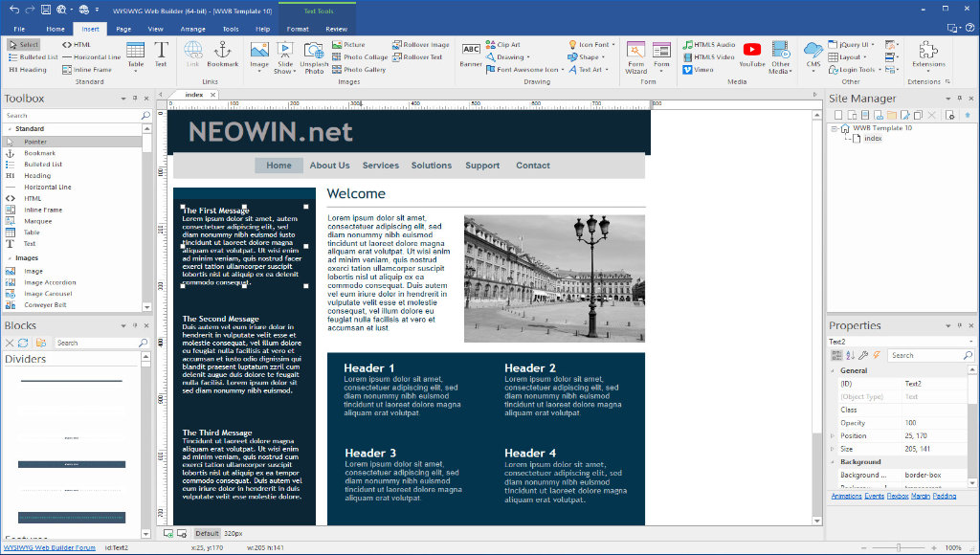The image size is (980, 555).
Task: Insert a Slide Show object
Action: point(285,57)
